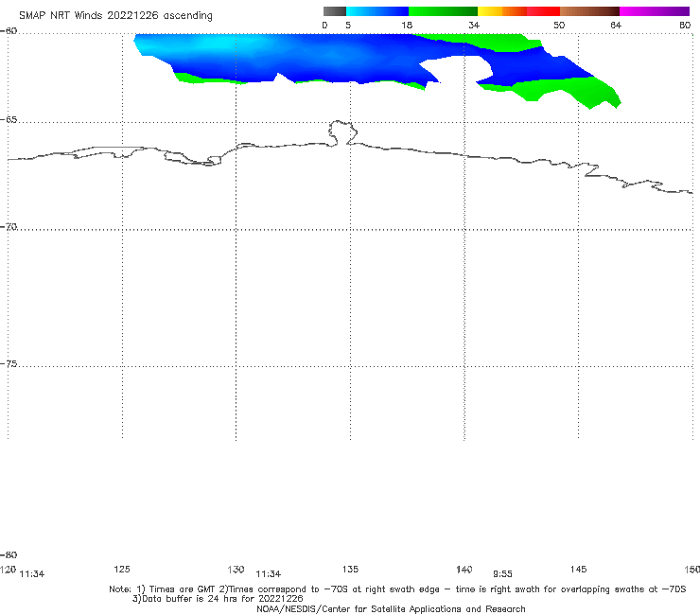This screenshot has width=700, height=615.
Task: Click the color bar label '50'
Action: pos(559,26)
